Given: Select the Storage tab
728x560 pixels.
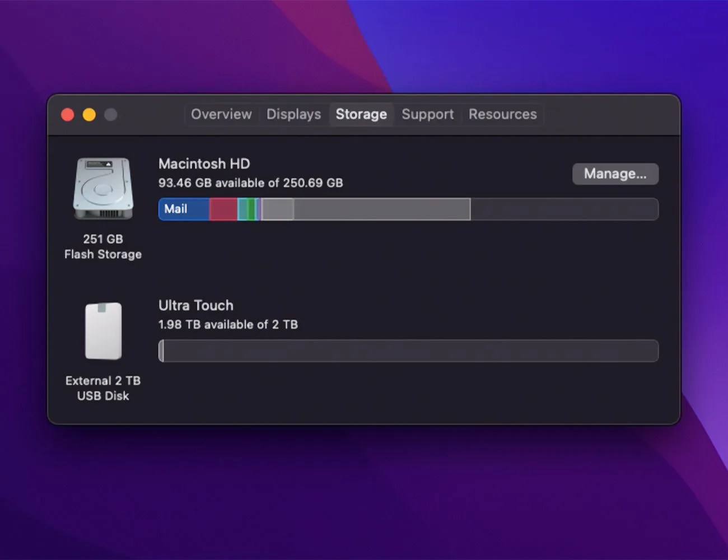Looking at the screenshot, I should point(361,114).
